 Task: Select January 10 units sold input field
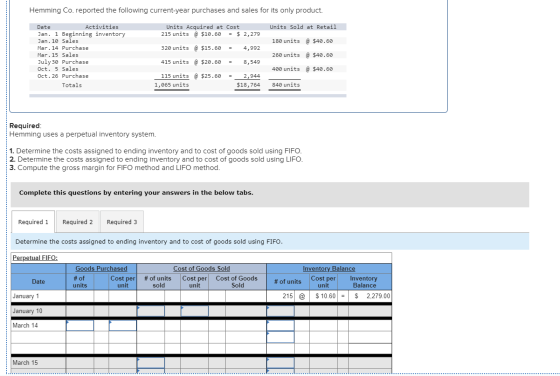pyautogui.click(x=151, y=311)
